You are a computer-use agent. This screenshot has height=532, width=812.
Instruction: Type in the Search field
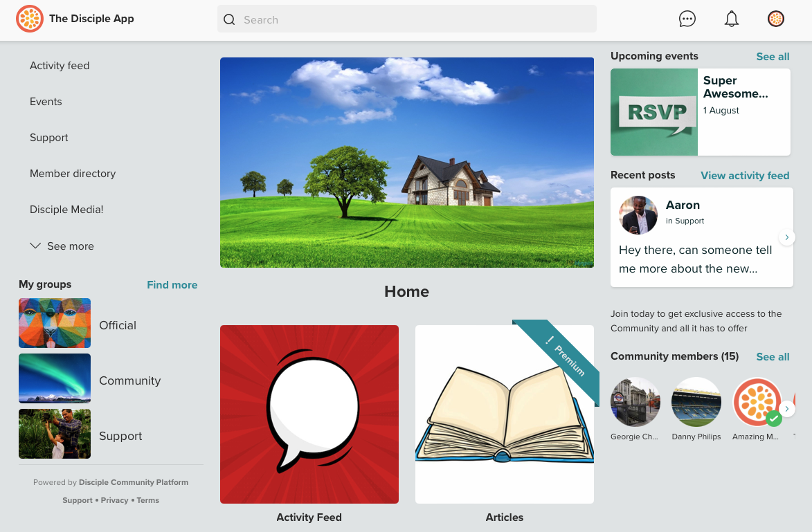[415, 20]
